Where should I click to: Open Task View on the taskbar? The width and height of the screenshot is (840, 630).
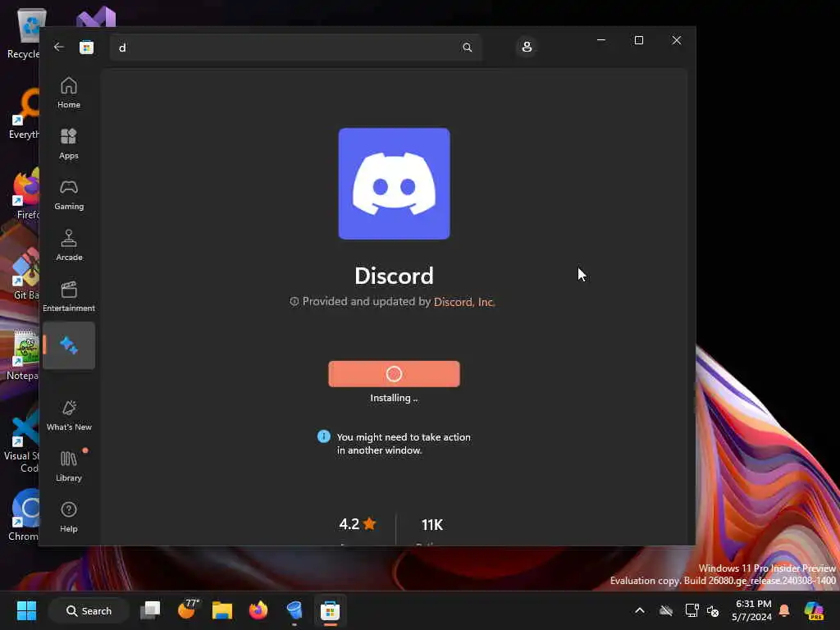(x=150, y=610)
